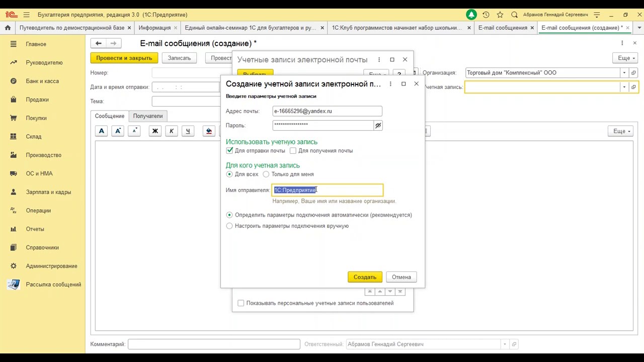The height and width of the screenshot is (362, 644).
Task: Go to the home page icon
Action: coord(8,28)
